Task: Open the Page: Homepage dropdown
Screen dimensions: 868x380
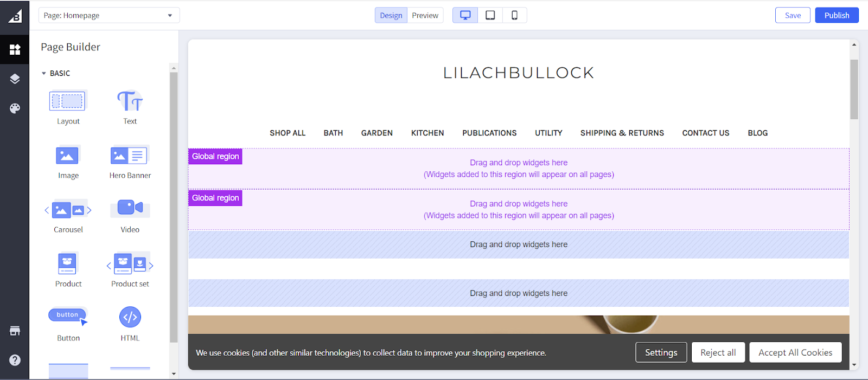Action: pyautogui.click(x=109, y=15)
